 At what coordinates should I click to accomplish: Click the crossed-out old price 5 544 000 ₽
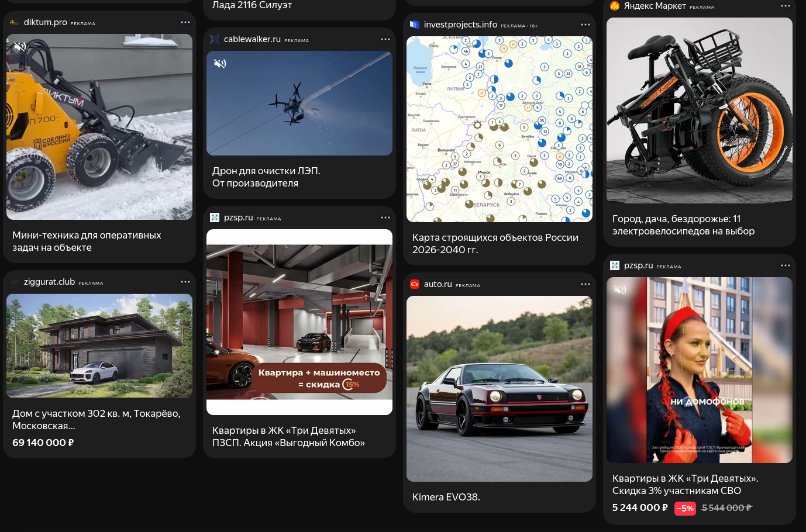point(727,508)
